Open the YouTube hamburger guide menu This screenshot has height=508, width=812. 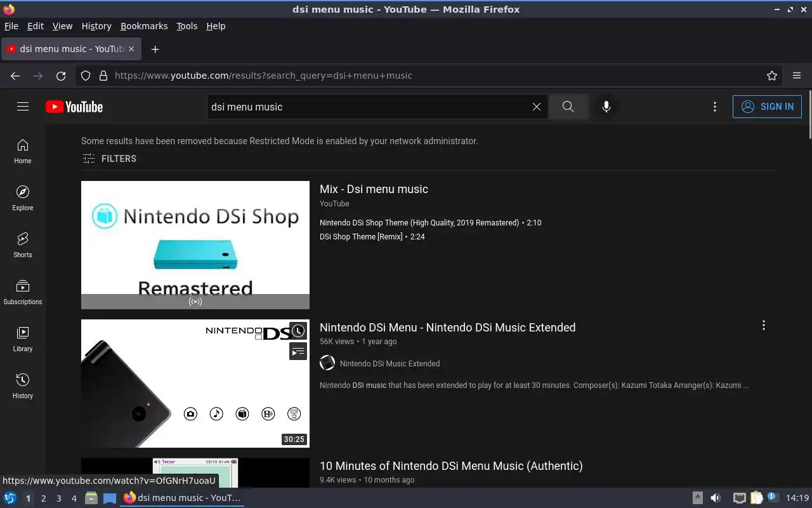coord(23,107)
